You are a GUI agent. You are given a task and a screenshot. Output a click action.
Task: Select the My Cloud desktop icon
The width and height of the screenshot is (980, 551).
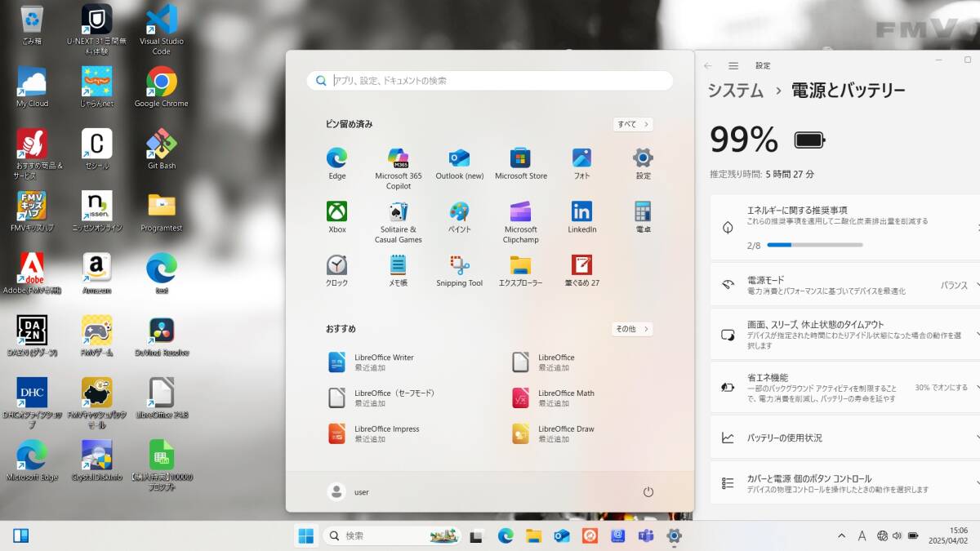pyautogui.click(x=32, y=87)
